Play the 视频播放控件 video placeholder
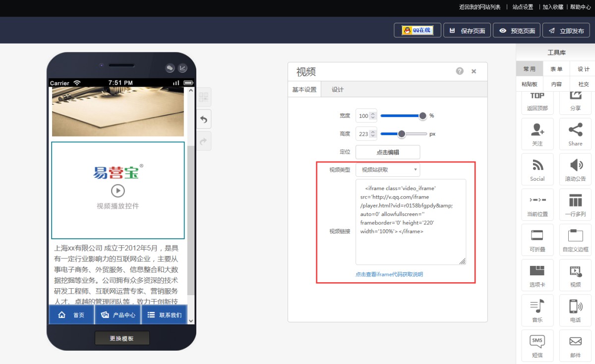The width and height of the screenshot is (595, 364). 118,191
